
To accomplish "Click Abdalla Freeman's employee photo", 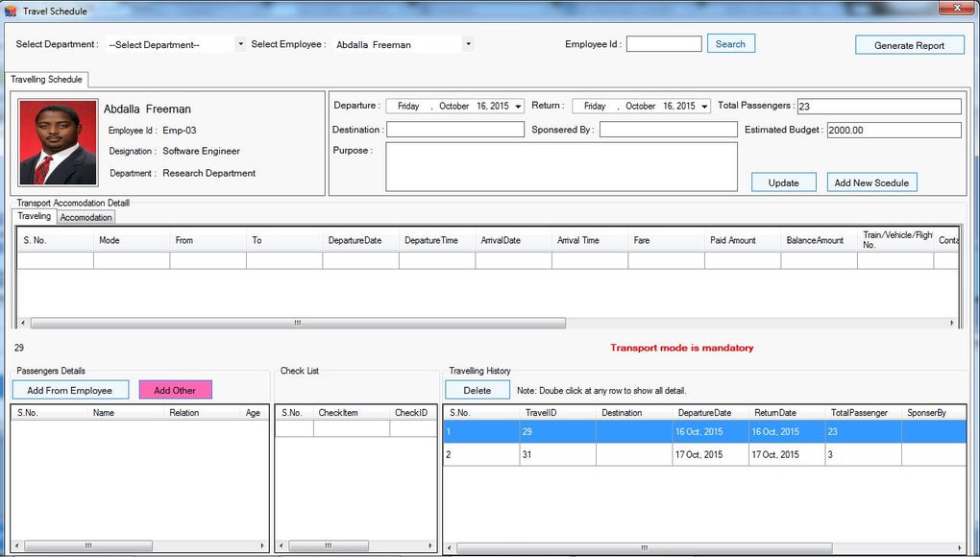I will pyautogui.click(x=58, y=142).
